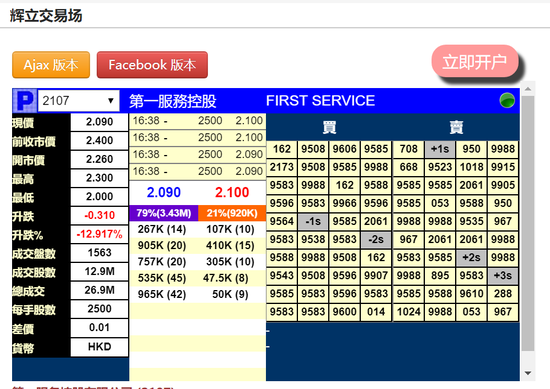Image resolution: width=550 pixels, height=389 pixels.
Task: Click broker cell 9600
Action: pyautogui.click(x=344, y=312)
